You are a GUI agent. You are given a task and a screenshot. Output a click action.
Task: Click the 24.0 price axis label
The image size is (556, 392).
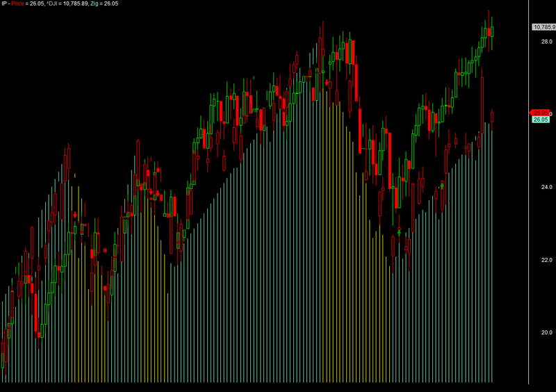click(546, 187)
